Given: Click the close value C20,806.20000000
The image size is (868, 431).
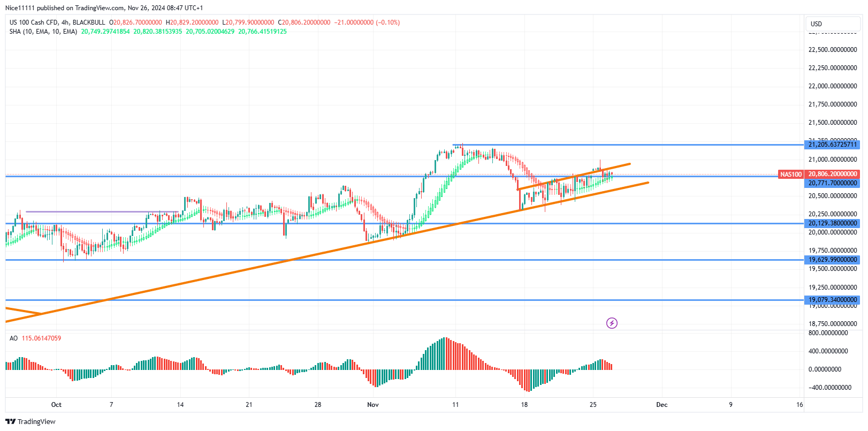Looking at the screenshot, I should (x=304, y=22).
